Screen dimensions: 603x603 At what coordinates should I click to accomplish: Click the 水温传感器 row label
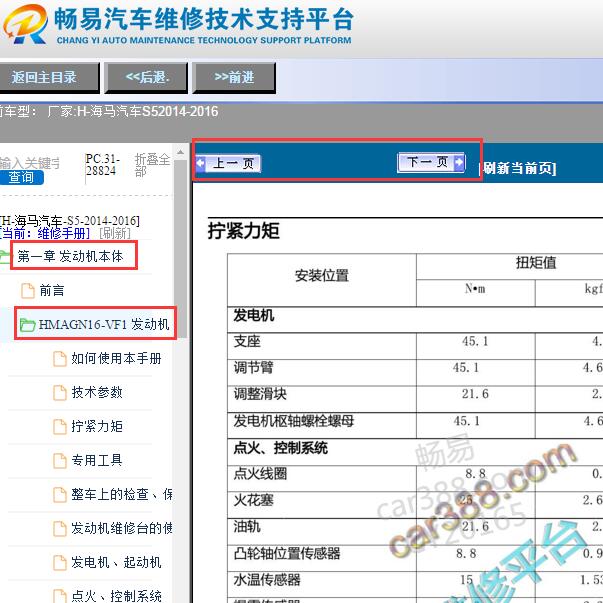267,580
